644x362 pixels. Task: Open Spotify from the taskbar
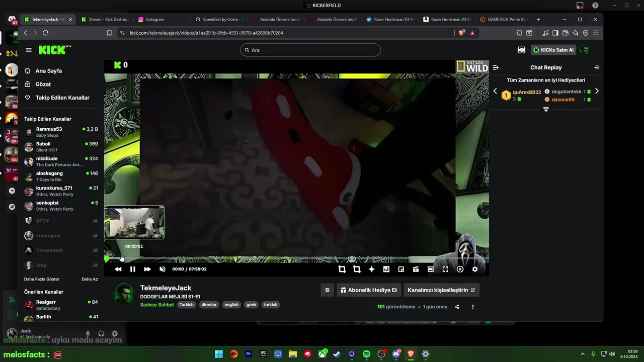click(367, 354)
